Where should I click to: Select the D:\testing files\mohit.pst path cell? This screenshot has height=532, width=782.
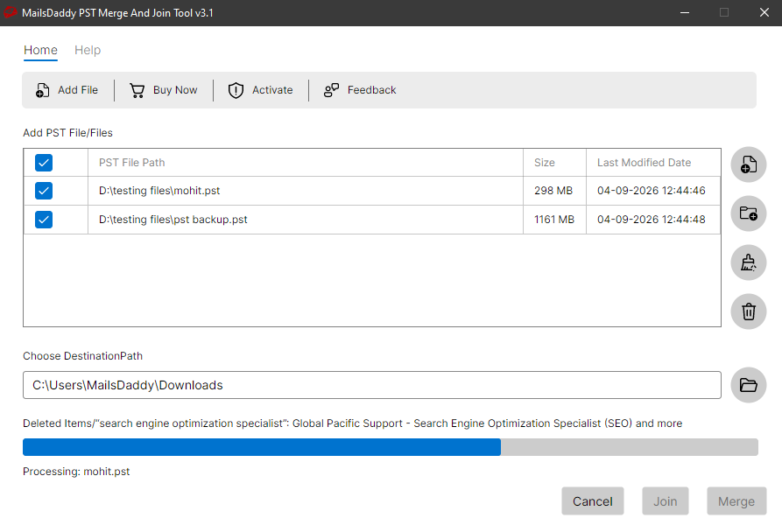pyautogui.click(x=306, y=191)
